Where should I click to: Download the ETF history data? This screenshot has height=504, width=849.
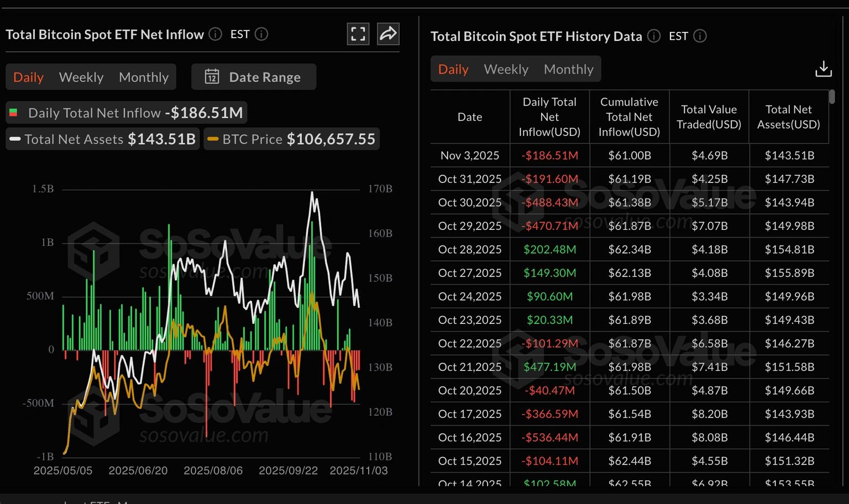[824, 69]
